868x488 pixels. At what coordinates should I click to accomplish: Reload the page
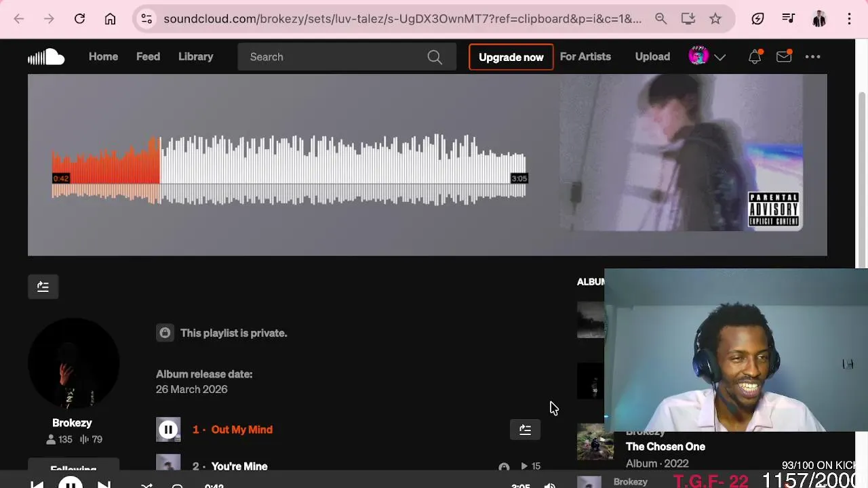pyautogui.click(x=79, y=19)
